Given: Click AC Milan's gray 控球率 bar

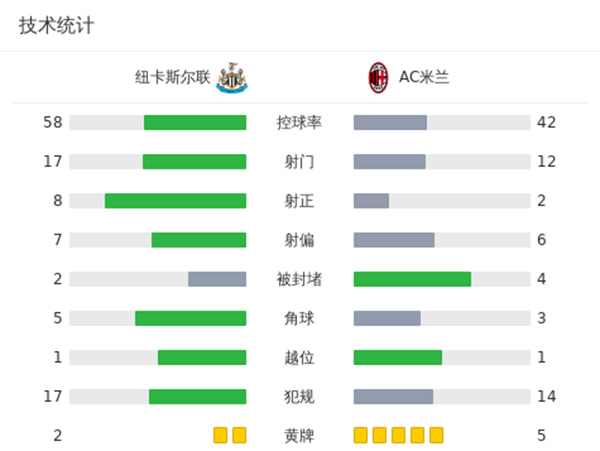Looking at the screenshot, I should click(390, 122).
